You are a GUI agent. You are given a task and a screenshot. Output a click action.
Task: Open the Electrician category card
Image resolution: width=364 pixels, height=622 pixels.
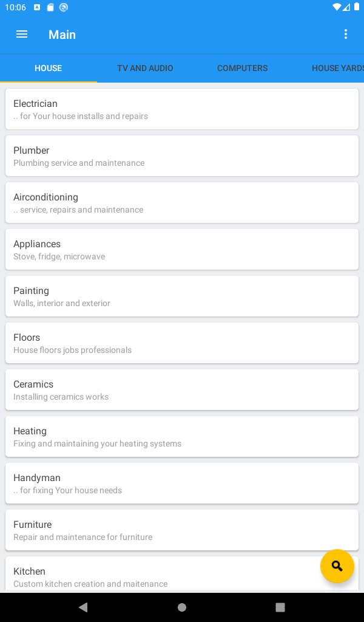[181, 109]
